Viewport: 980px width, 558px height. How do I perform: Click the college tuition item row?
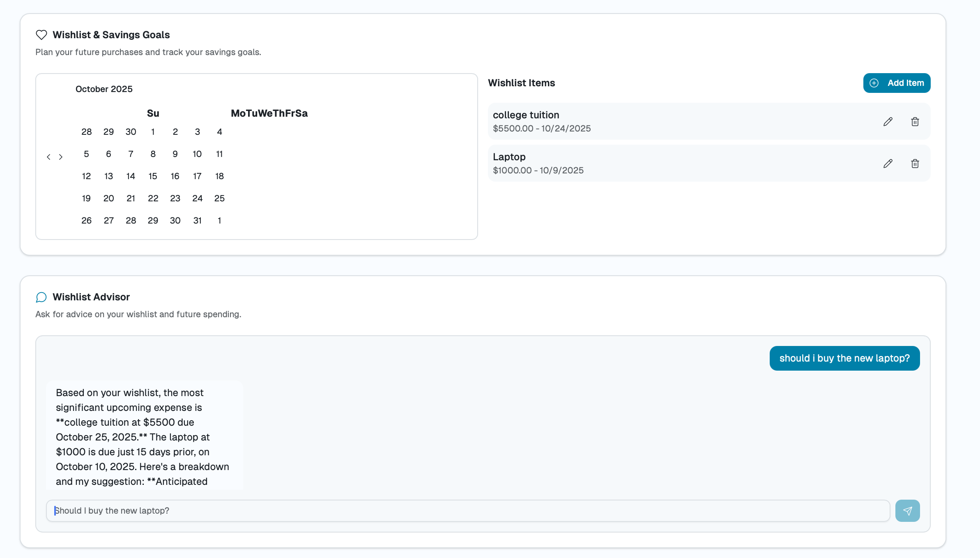click(657, 122)
